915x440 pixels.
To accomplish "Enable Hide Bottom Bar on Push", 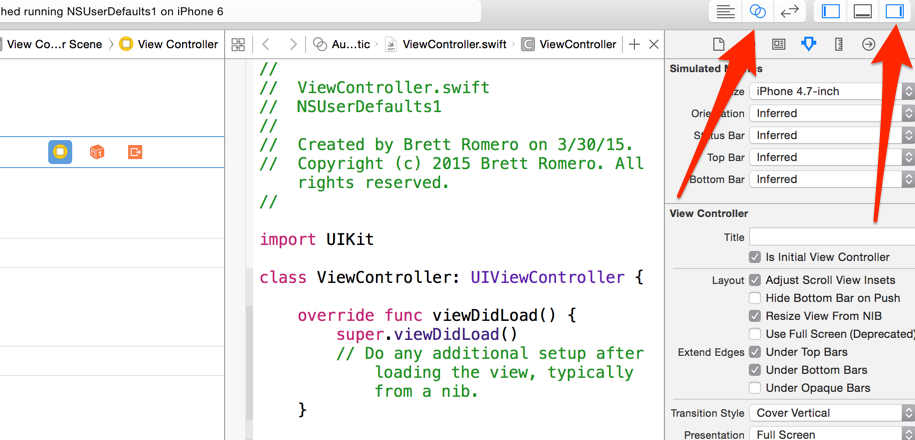I will (x=755, y=298).
